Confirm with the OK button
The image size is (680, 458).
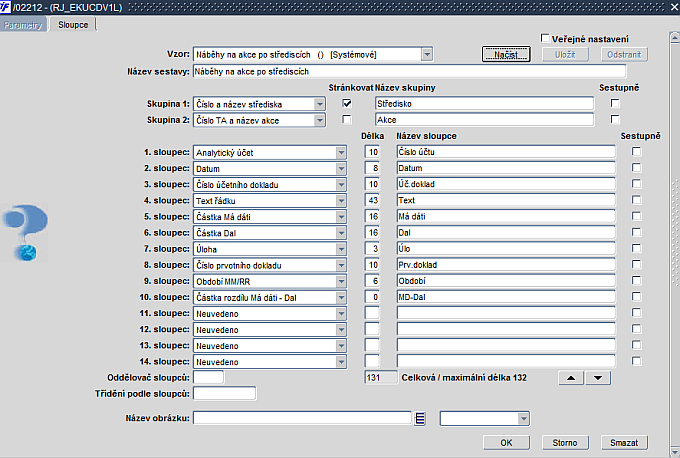coord(506,443)
